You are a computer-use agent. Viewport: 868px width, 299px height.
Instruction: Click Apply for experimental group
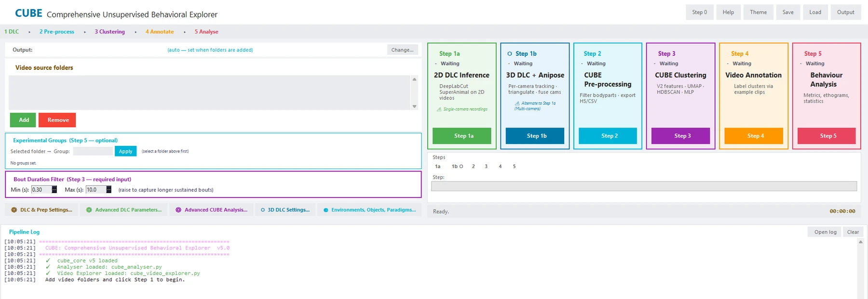coord(125,151)
